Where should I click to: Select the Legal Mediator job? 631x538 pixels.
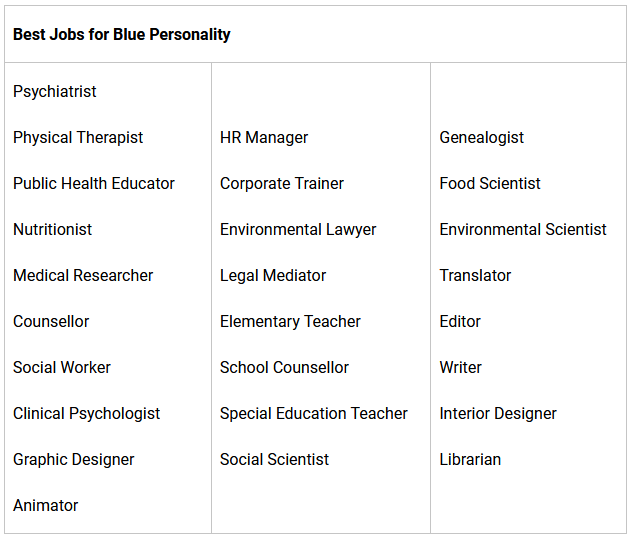pyautogui.click(x=273, y=275)
